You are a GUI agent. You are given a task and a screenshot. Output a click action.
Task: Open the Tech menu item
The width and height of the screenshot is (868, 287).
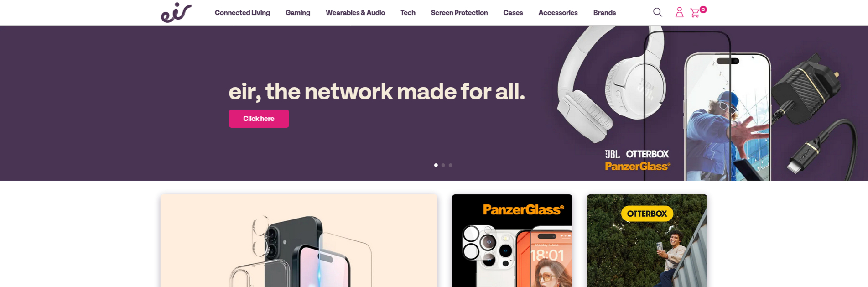tap(408, 13)
